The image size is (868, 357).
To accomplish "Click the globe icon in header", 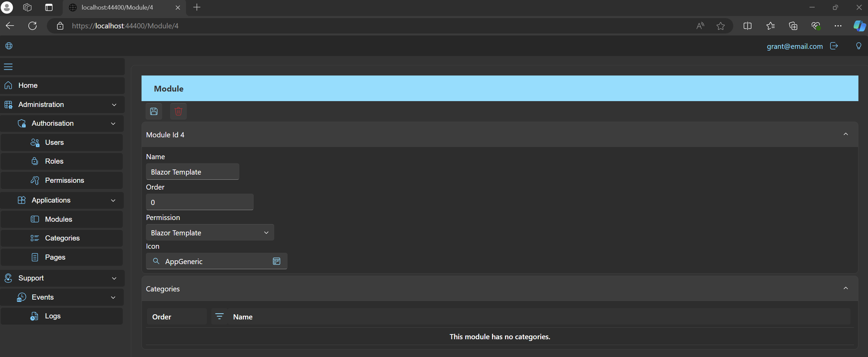I will tap(9, 46).
